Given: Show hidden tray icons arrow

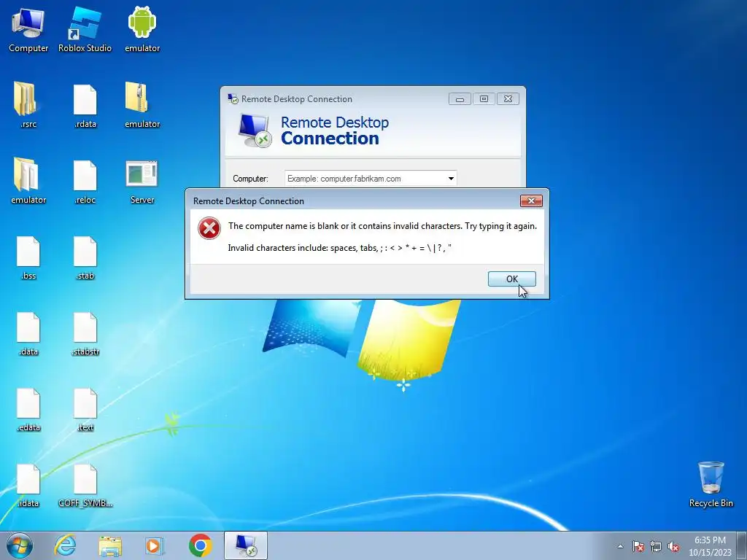Looking at the screenshot, I should (620, 547).
